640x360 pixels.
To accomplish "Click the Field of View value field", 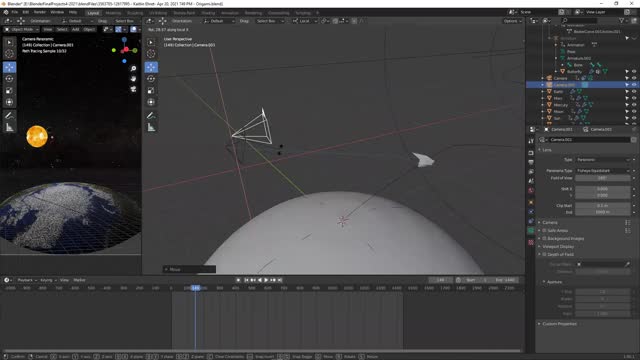I will [603, 178].
